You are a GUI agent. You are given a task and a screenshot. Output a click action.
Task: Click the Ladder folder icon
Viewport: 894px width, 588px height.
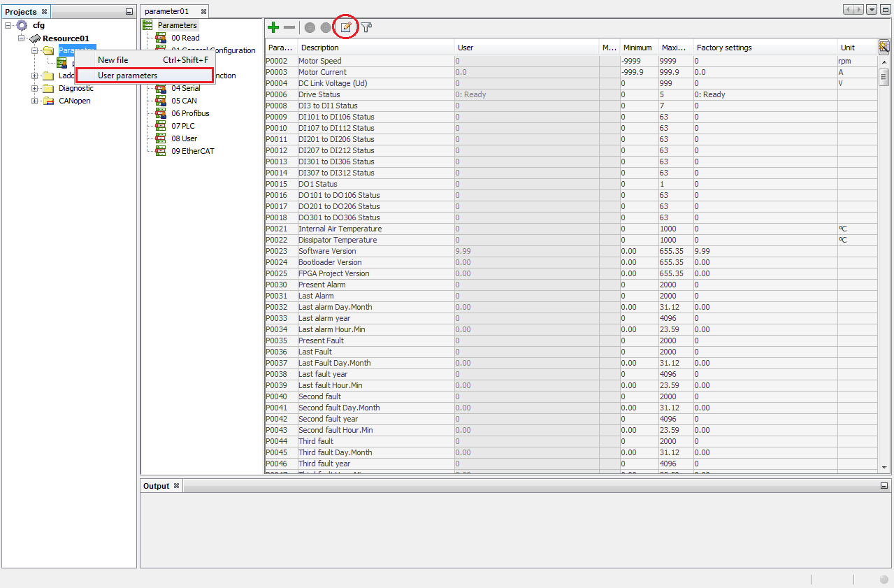(48, 76)
